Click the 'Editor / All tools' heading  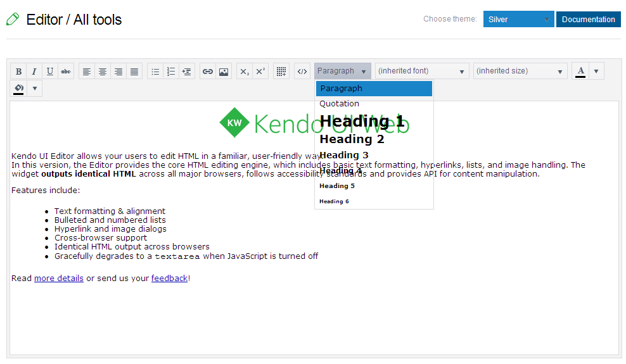[x=74, y=20]
